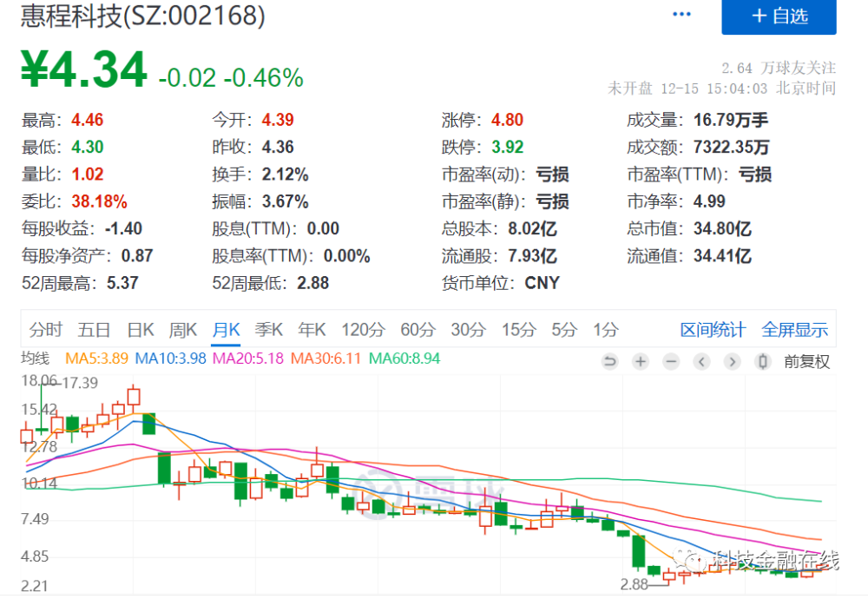Click the 昨收 value 4.36

278,147
